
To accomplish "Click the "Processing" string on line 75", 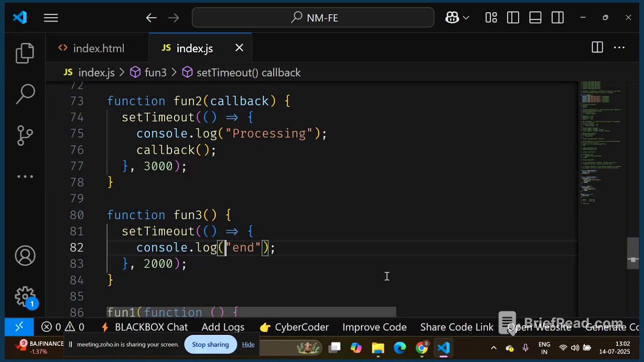I will [x=269, y=133].
